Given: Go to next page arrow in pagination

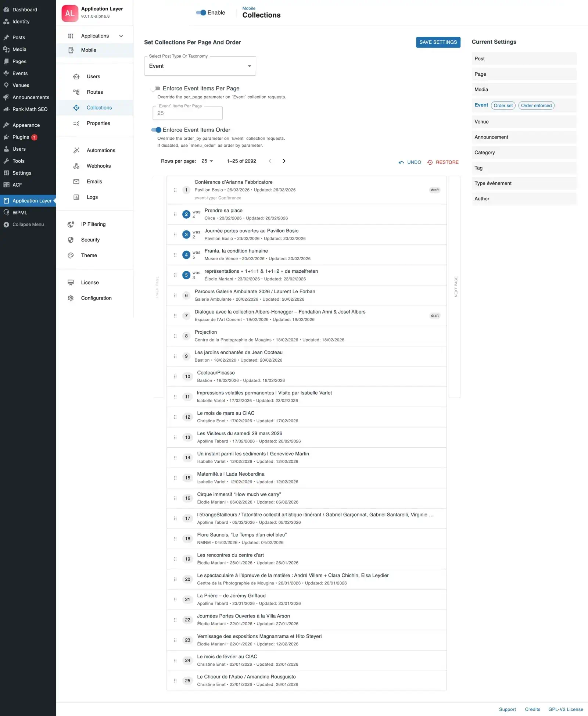Looking at the screenshot, I should (x=284, y=161).
